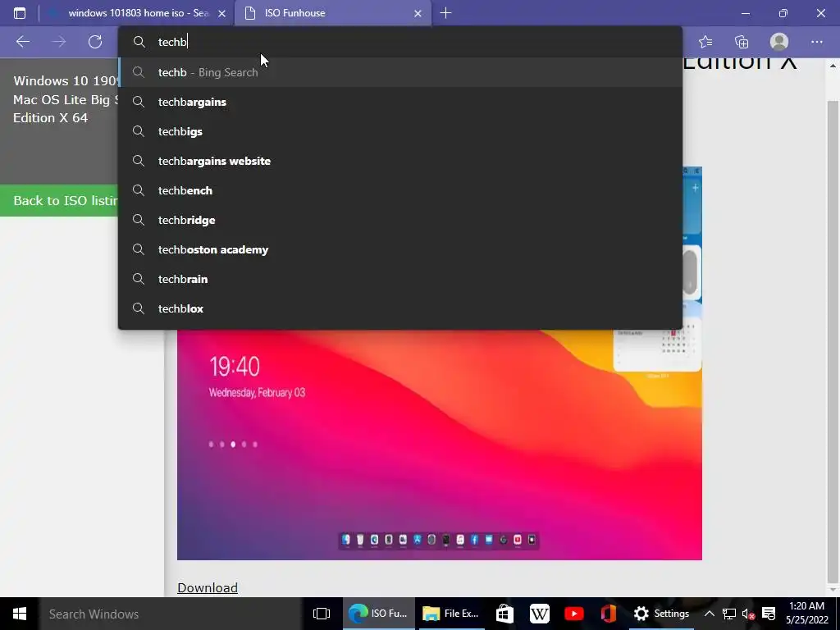Select the ISO Funhouse tab

click(333, 13)
